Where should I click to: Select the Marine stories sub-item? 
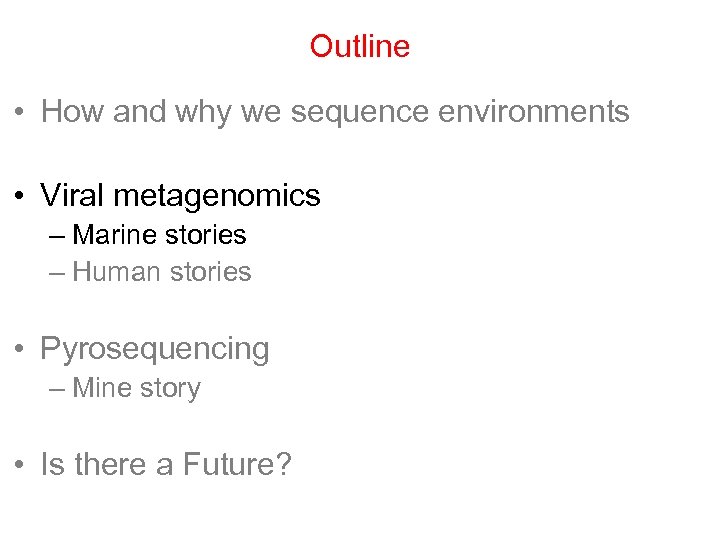[160, 235]
